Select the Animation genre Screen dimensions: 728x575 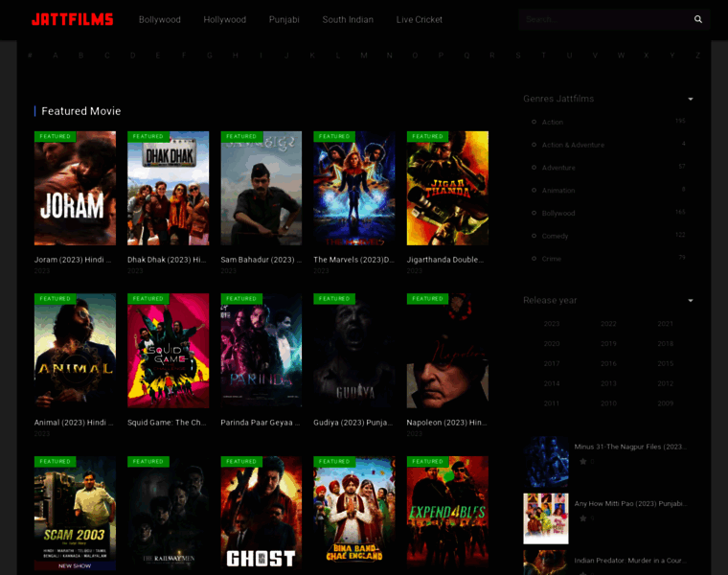558,191
